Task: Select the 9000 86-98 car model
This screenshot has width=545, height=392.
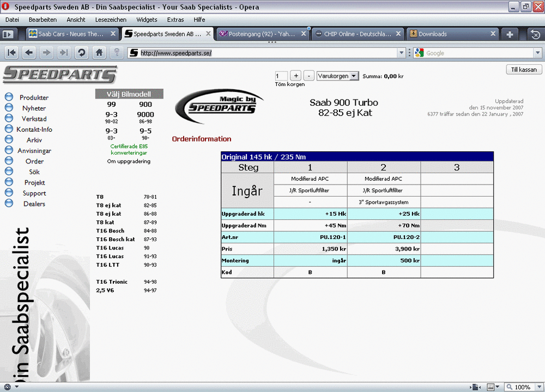Action: coord(146,117)
